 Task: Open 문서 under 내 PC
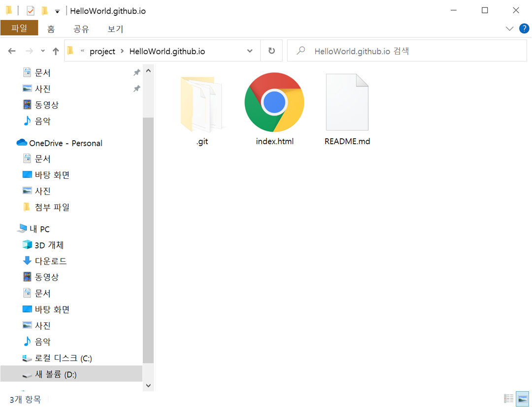43,293
